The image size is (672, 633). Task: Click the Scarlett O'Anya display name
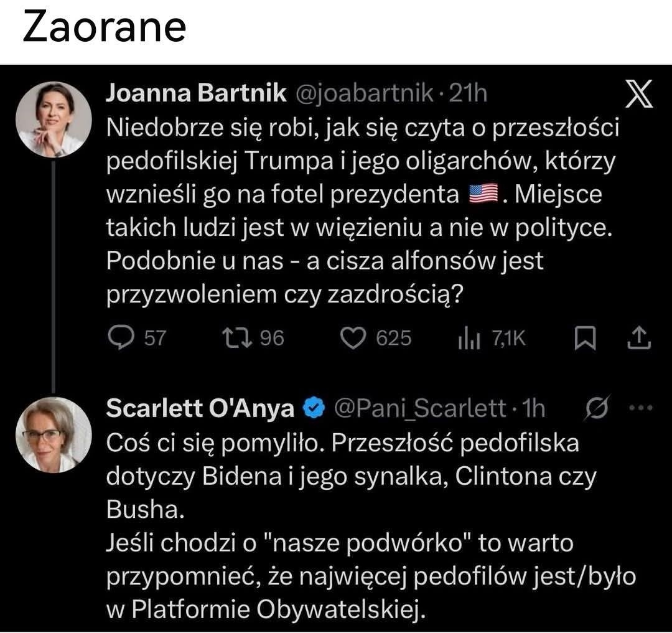(x=200, y=408)
